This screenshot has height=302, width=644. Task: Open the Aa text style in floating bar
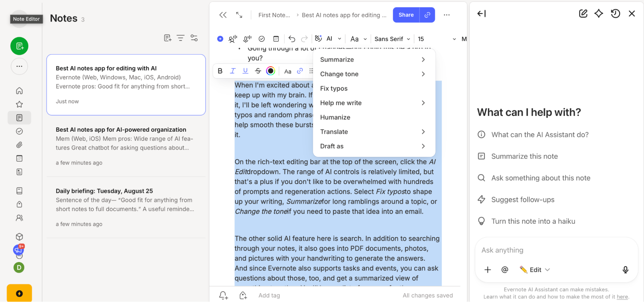[x=288, y=71]
